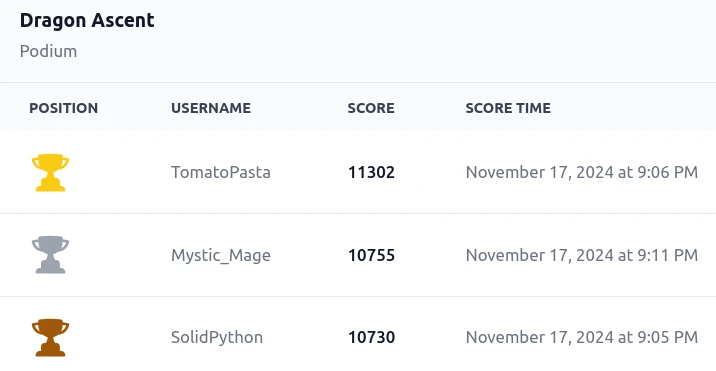Click the bronze third-place trophy icon

[50, 337]
